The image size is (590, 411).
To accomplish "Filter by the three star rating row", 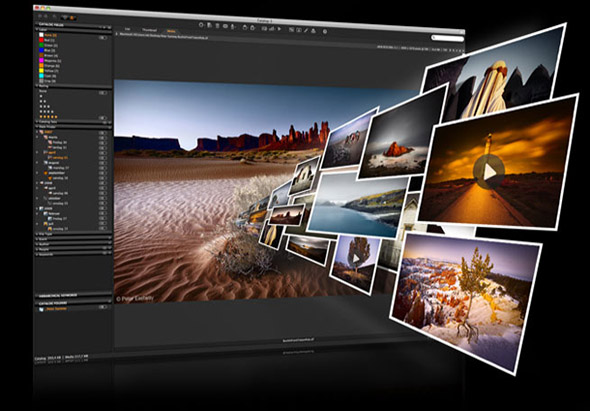I will tap(45, 107).
